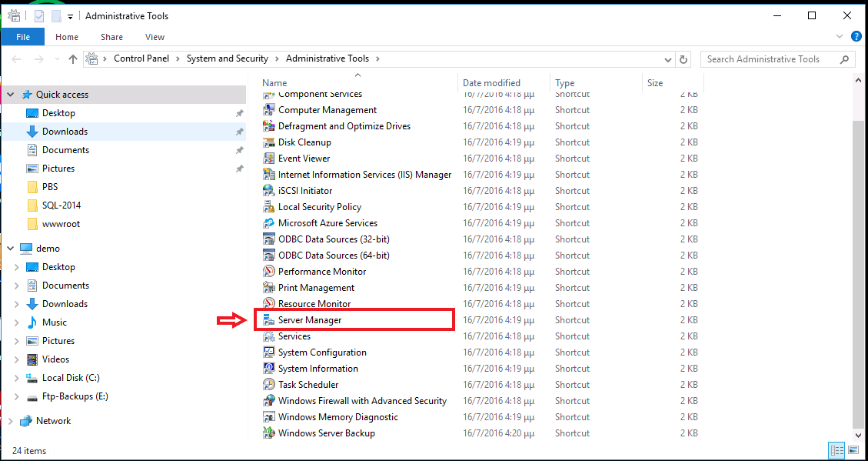Screen dimensions: 868x461
Task: Click the Windows Firewall with Advanced Security icon
Action: [269, 401]
